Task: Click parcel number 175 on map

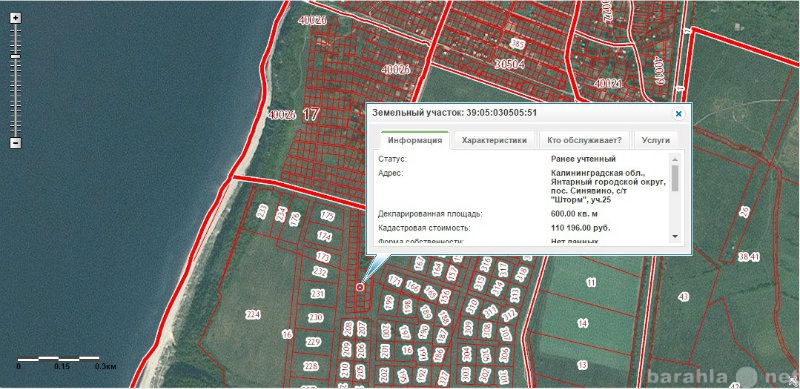Action: 327,216
